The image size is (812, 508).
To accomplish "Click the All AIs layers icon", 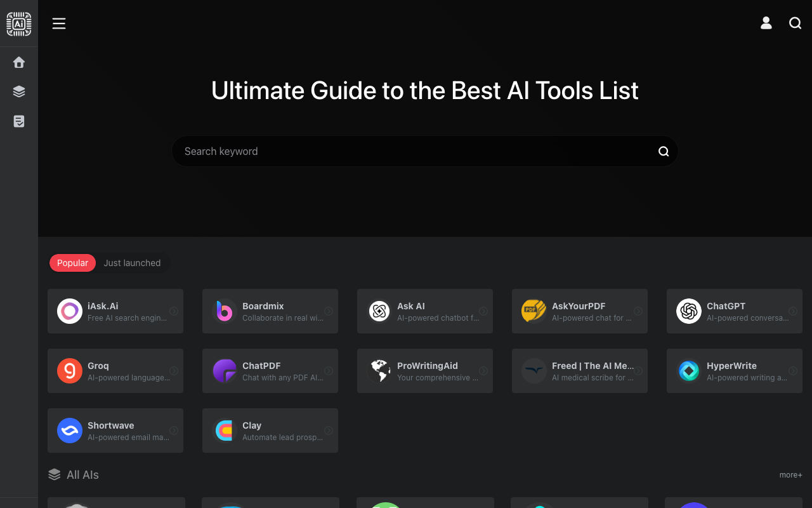I will click(55, 474).
